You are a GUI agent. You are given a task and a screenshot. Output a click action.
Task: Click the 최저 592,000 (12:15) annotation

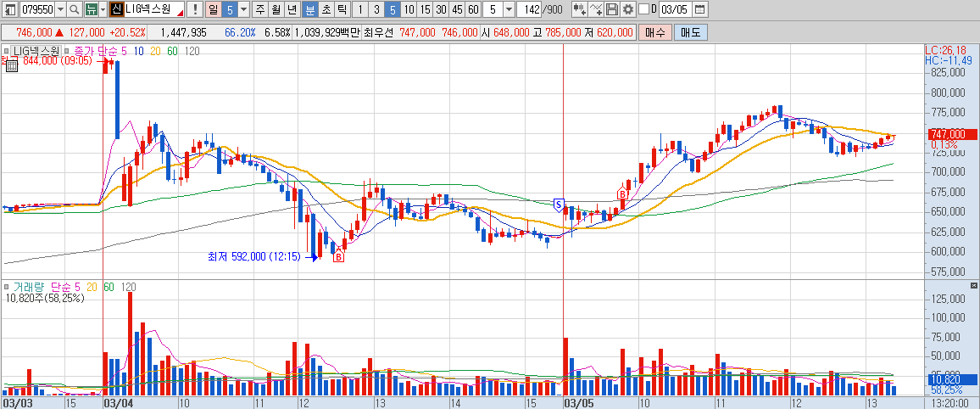(255, 256)
